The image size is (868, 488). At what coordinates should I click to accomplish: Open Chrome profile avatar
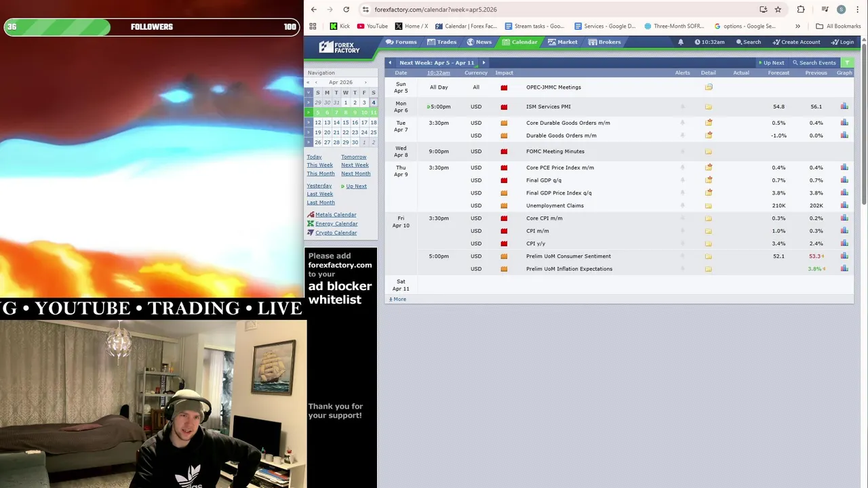click(841, 9)
